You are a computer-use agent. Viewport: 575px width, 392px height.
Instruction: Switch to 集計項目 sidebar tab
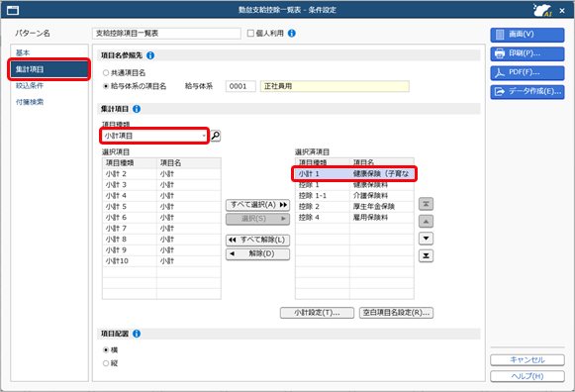pos(49,69)
